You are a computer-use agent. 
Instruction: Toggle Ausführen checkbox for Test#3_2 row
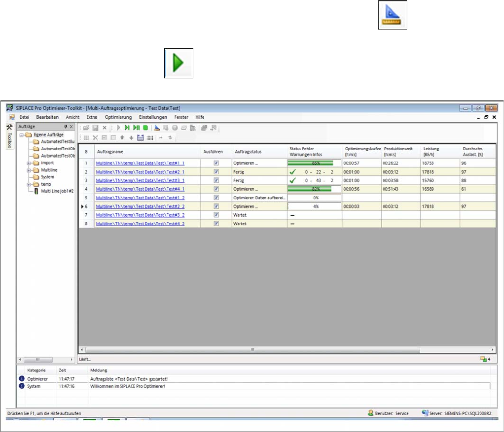click(x=216, y=215)
